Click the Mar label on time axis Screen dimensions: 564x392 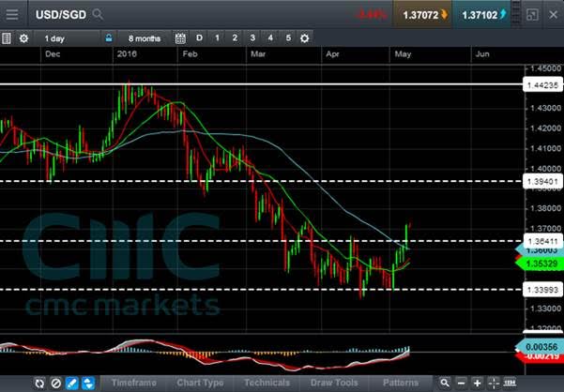tap(258, 54)
